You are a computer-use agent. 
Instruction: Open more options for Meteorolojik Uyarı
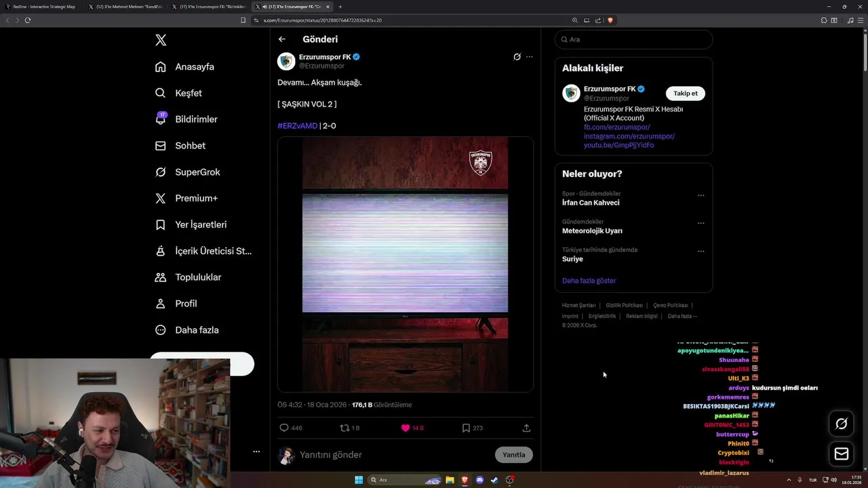pos(701,223)
